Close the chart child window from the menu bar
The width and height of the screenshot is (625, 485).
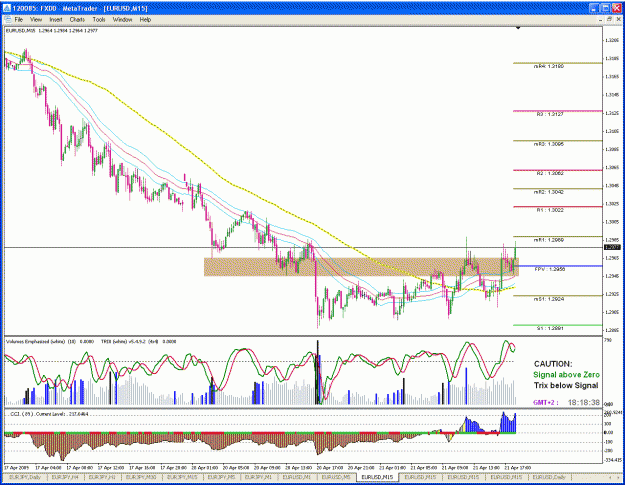point(617,20)
